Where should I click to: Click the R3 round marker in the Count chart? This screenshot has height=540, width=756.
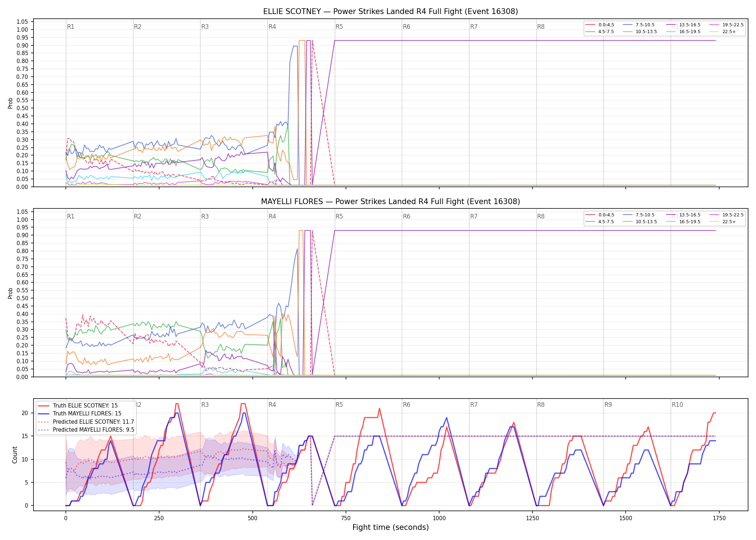click(205, 405)
